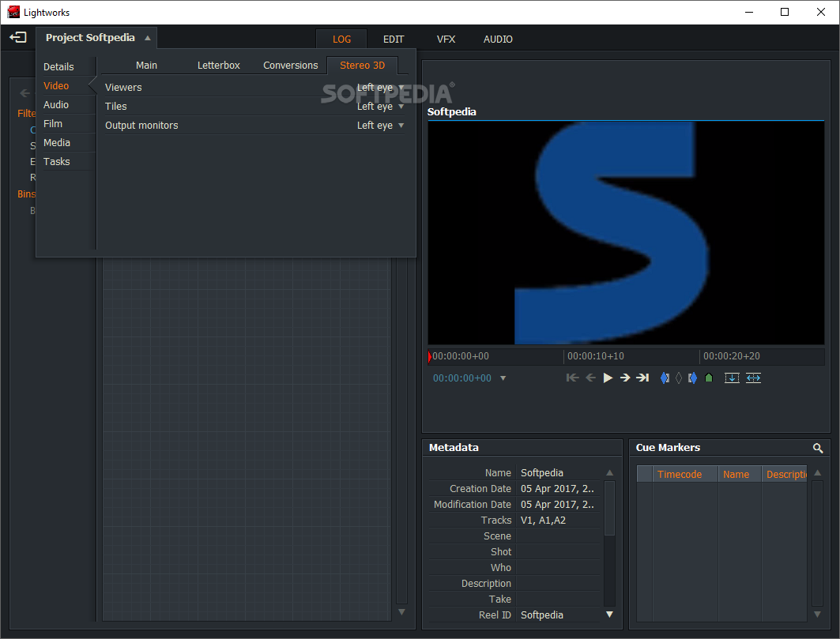Click bin list scroll down arrow
This screenshot has width=840, height=639.
(x=401, y=611)
